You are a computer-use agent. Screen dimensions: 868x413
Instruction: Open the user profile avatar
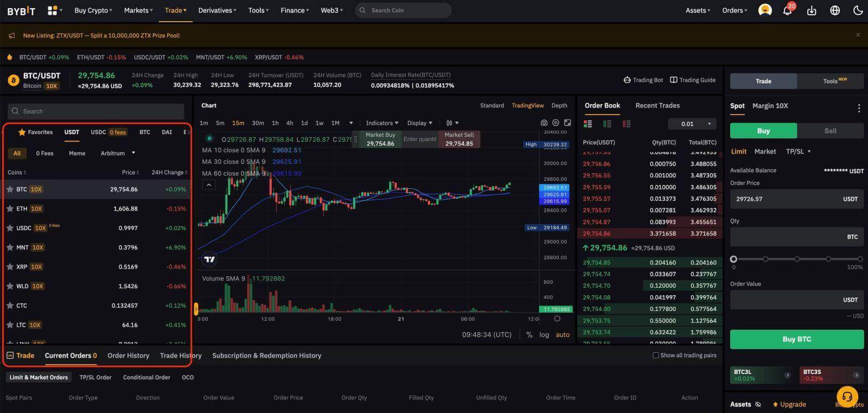coord(765,10)
